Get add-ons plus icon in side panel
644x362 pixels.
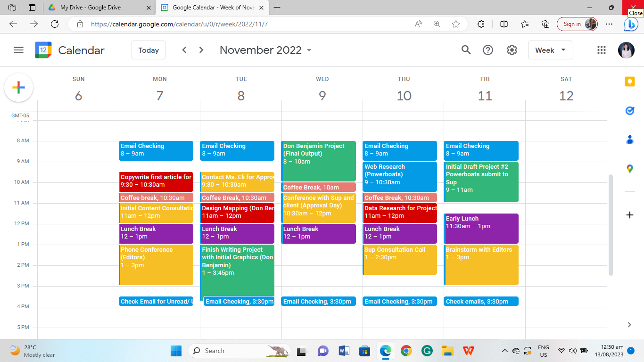coord(629,215)
